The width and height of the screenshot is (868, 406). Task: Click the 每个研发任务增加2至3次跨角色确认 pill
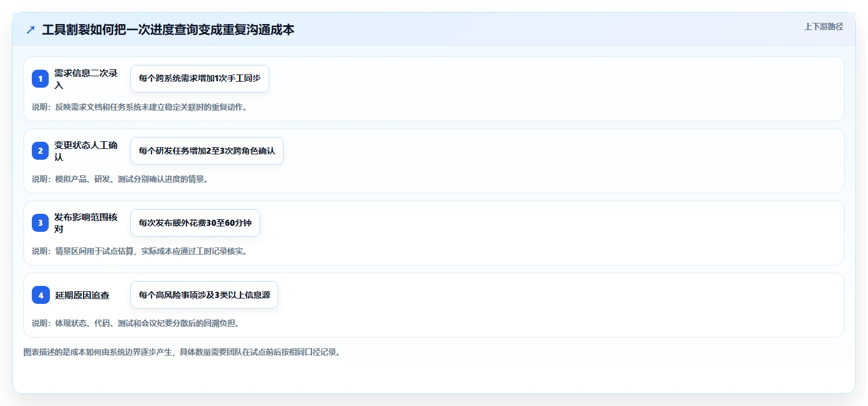coord(207,151)
